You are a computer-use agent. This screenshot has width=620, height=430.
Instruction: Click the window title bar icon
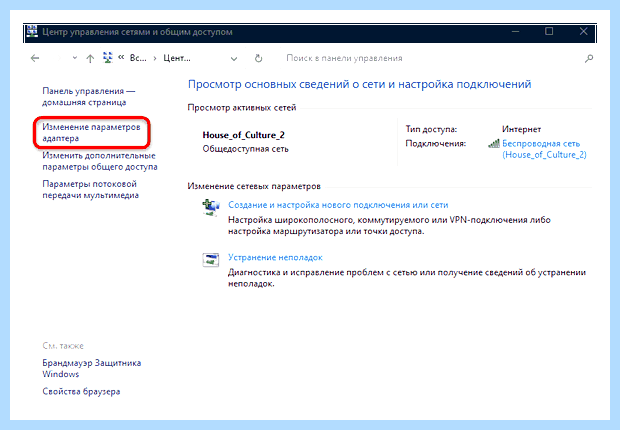[x=32, y=32]
